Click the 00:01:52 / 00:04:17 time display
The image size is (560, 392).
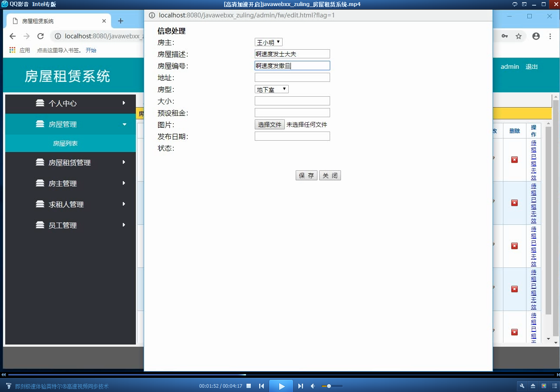click(x=220, y=386)
